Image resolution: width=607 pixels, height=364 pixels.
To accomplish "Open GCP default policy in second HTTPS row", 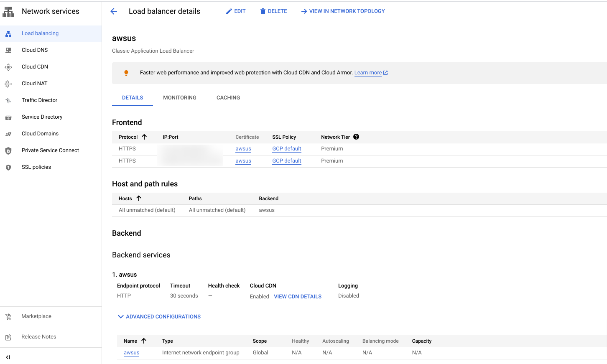I will [287, 161].
